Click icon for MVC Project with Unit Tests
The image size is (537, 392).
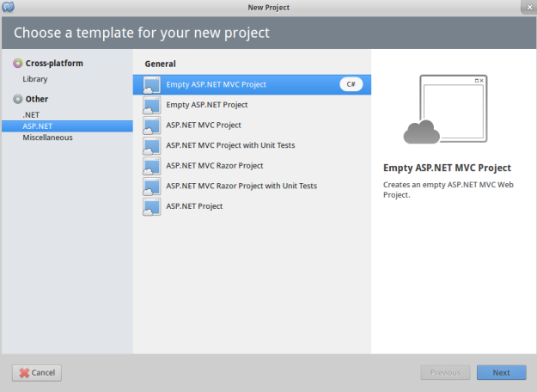click(150, 145)
